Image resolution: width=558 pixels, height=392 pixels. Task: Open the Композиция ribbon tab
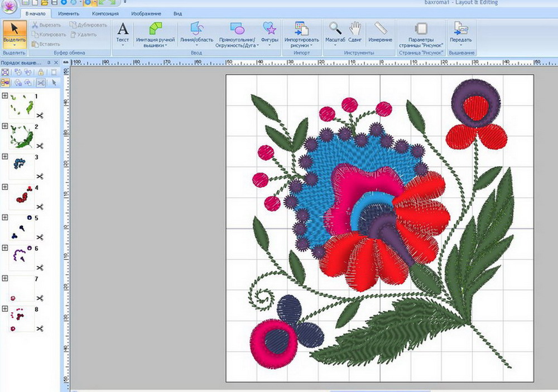coord(105,13)
